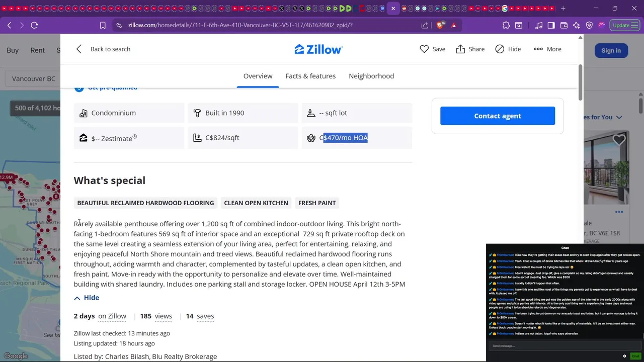This screenshot has height=362, width=644.
Task: Click the tab search icon in the toolbar
Action: pyautogui.click(x=519, y=25)
